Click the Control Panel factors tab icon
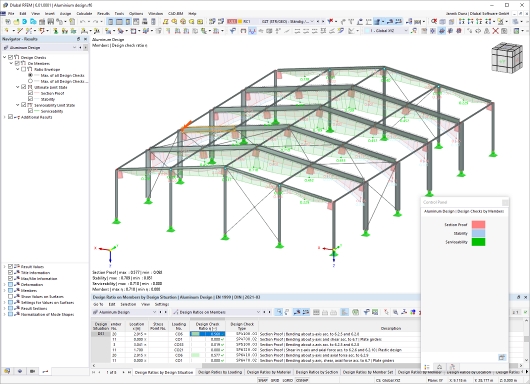Image resolution: width=530 pixels, height=384 pixels. 439,367
